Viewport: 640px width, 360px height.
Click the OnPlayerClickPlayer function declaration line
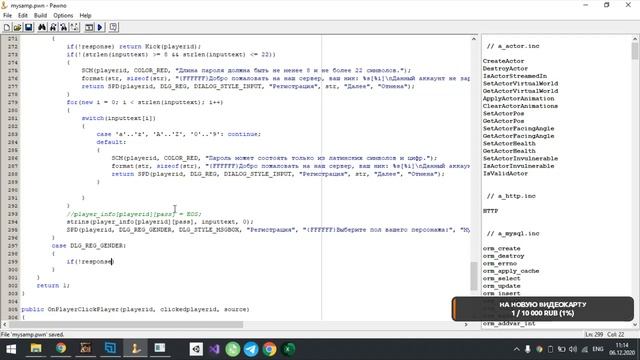[x=135, y=309]
